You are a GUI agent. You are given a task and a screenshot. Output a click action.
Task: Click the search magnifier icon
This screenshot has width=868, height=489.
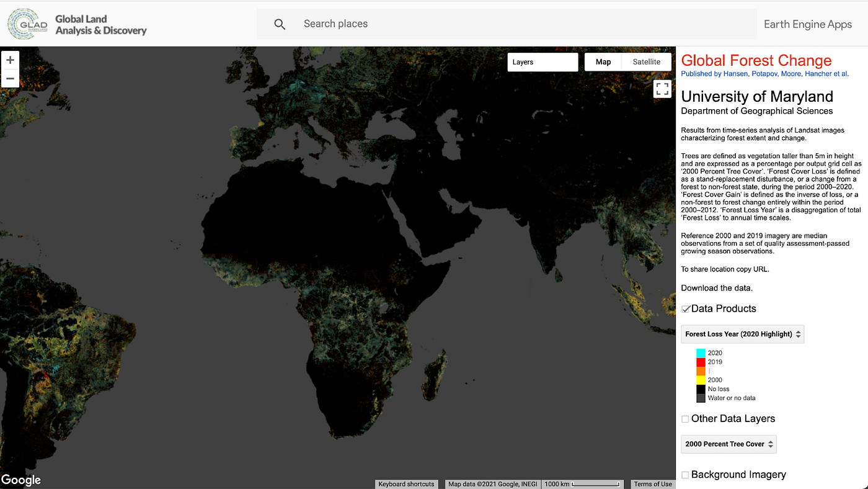pyautogui.click(x=280, y=24)
